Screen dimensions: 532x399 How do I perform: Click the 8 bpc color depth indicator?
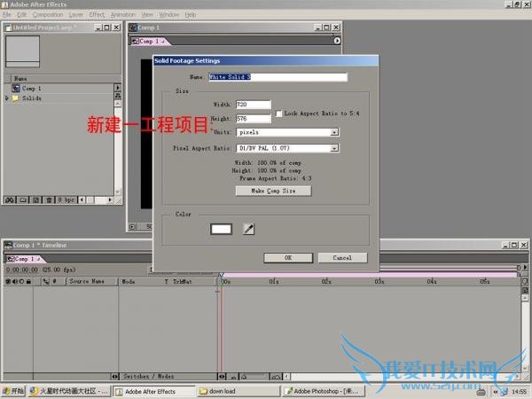[x=66, y=199]
